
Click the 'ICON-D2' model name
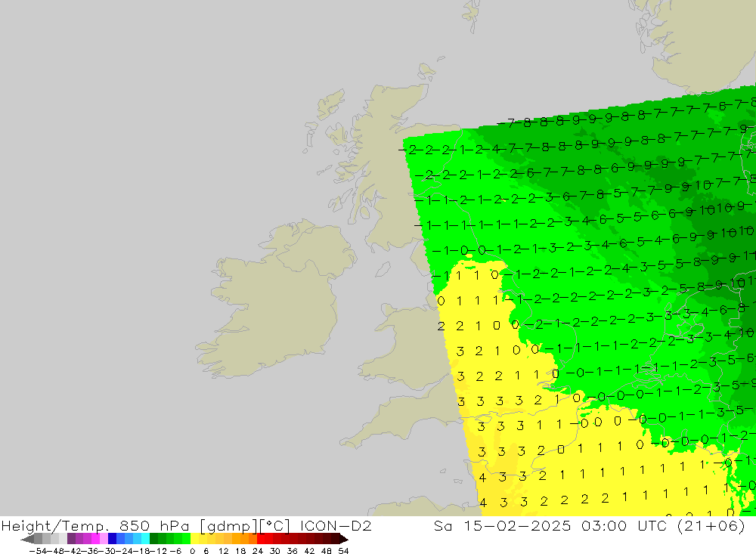pos(336,525)
